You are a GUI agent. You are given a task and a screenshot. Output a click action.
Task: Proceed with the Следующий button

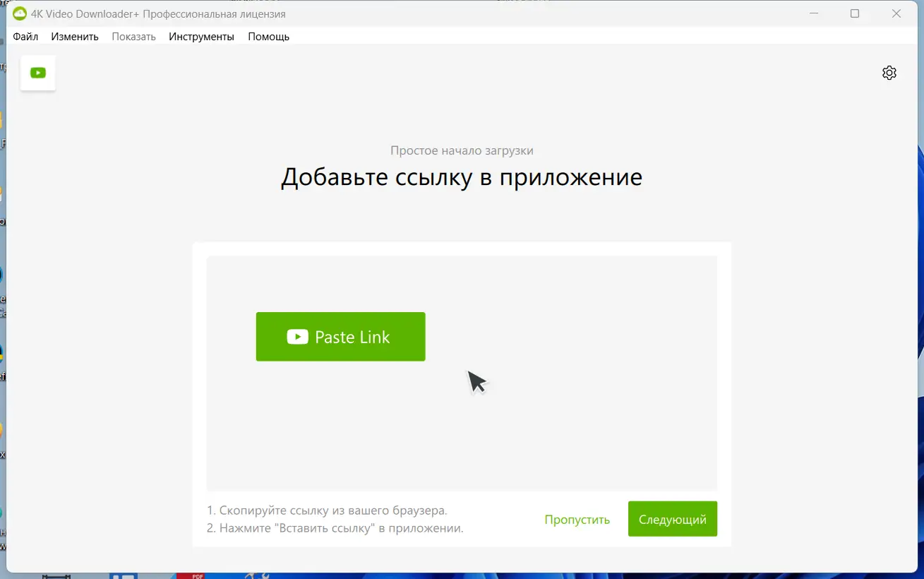click(x=672, y=518)
